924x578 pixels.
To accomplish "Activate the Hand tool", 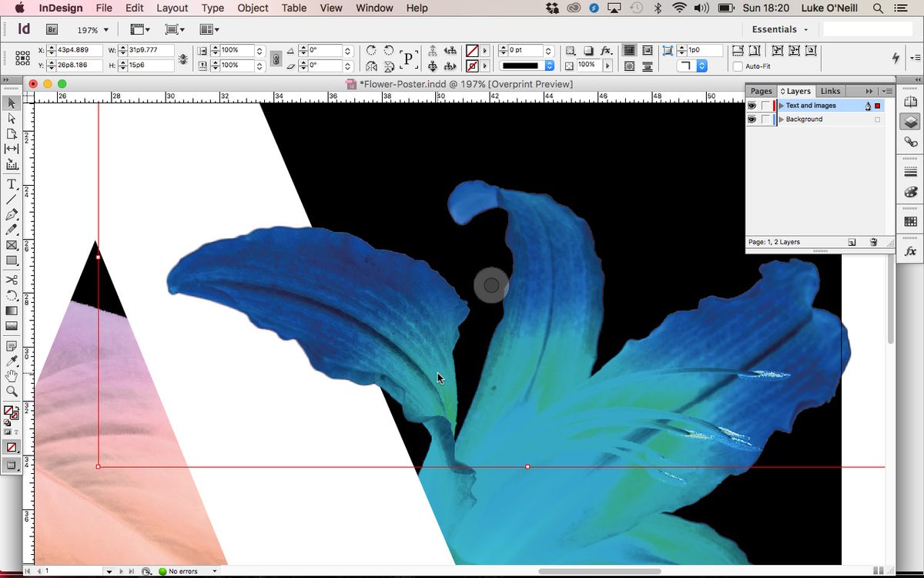I will tap(11, 375).
